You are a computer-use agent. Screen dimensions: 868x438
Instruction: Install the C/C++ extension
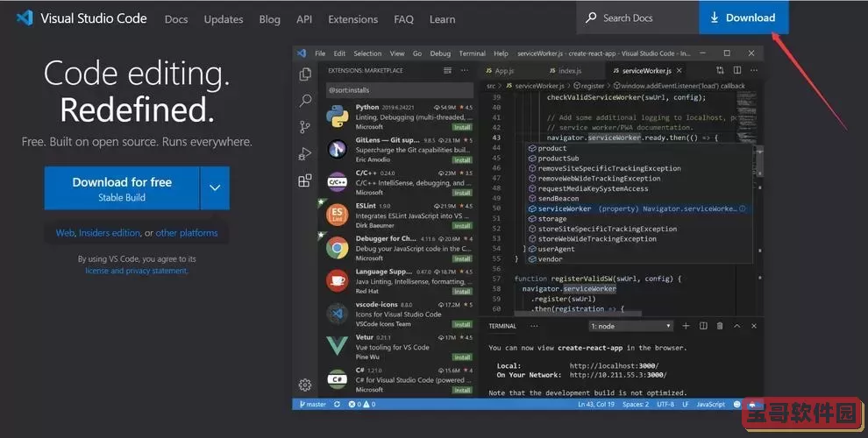coord(462,193)
